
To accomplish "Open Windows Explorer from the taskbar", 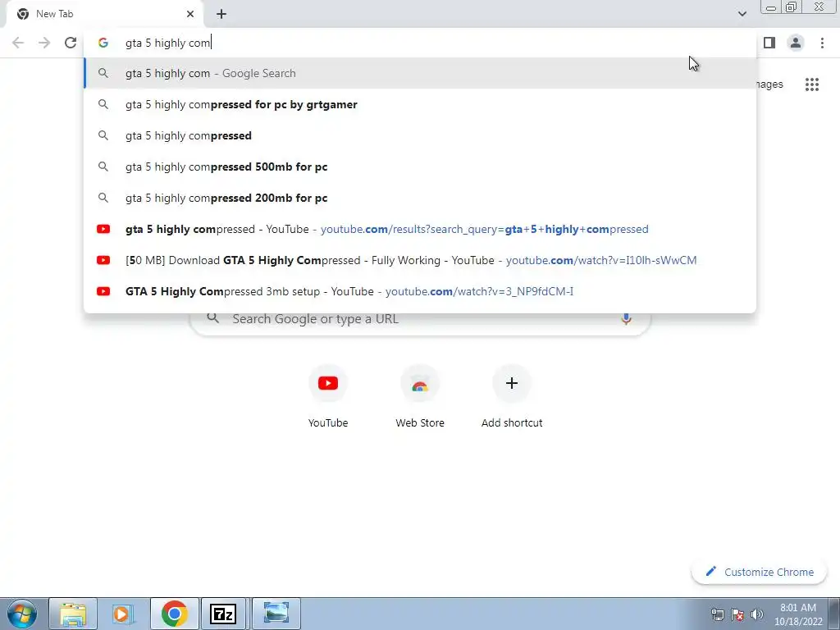I will click(x=73, y=614).
